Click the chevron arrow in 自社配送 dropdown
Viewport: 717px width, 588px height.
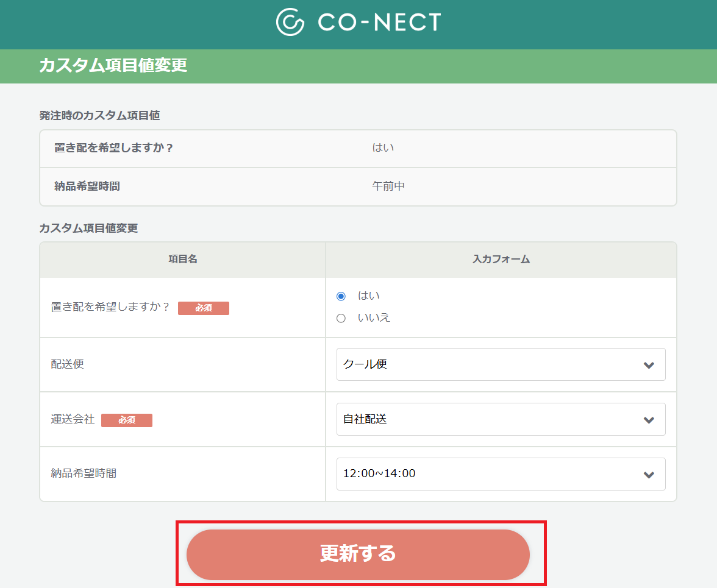point(649,420)
